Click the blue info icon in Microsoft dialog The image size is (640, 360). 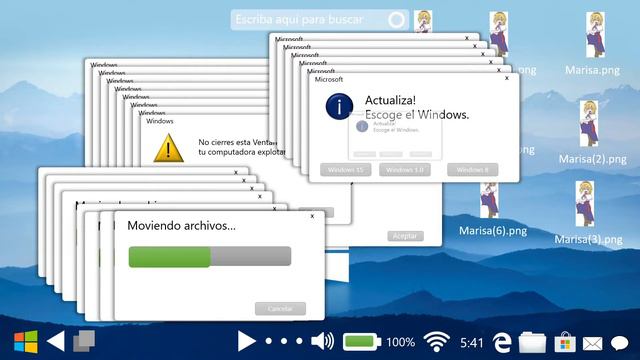339,107
